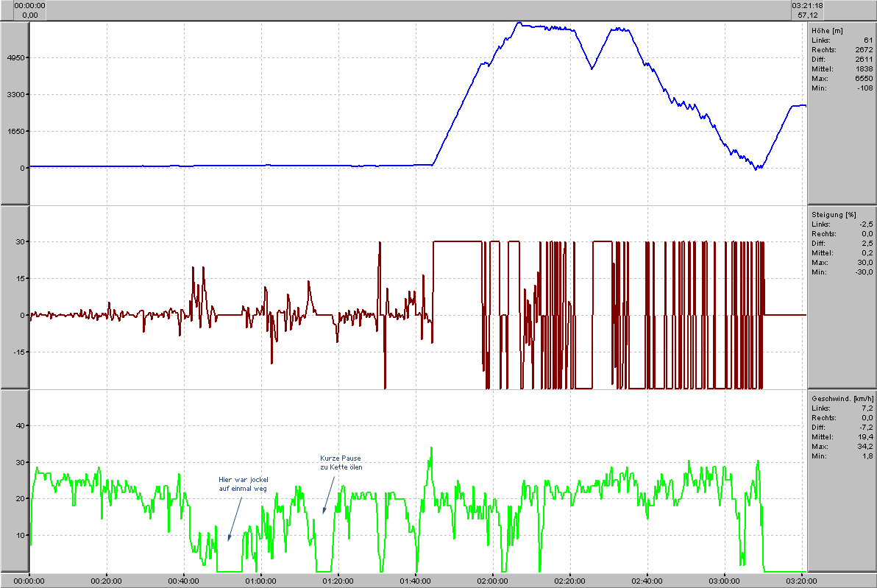The width and height of the screenshot is (877, 588).
Task: Click the 00:20:00 time axis label
Action: pos(107,580)
